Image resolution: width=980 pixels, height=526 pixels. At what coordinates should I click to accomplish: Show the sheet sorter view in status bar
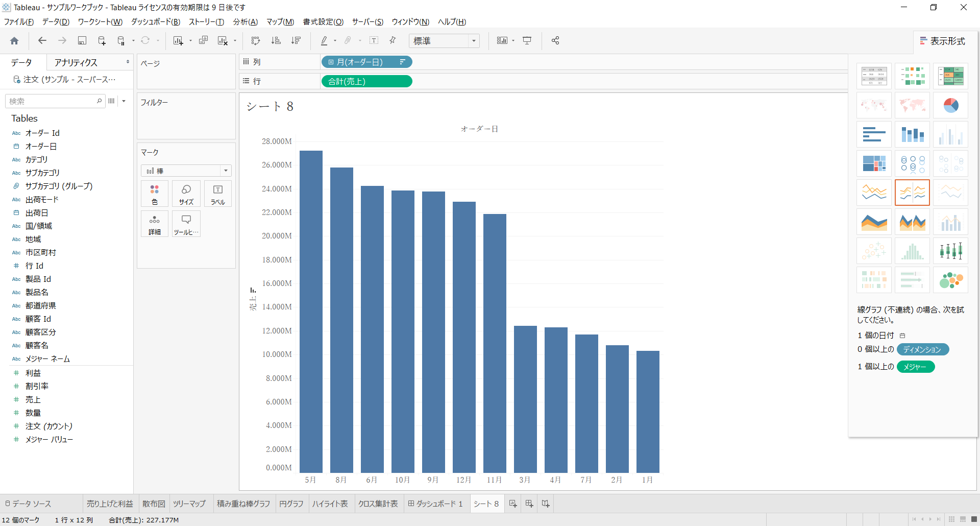pyautogui.click(x=951, y=519)
